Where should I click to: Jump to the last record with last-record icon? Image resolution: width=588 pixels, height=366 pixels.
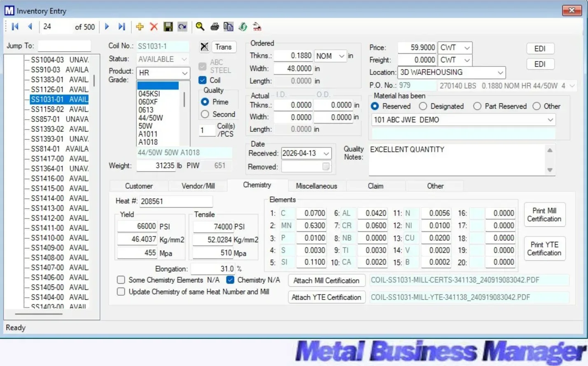pos(121,26)
